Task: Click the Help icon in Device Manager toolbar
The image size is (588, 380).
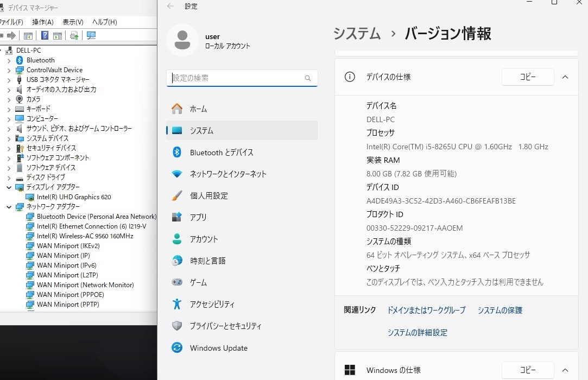Action: click(45, 36)
